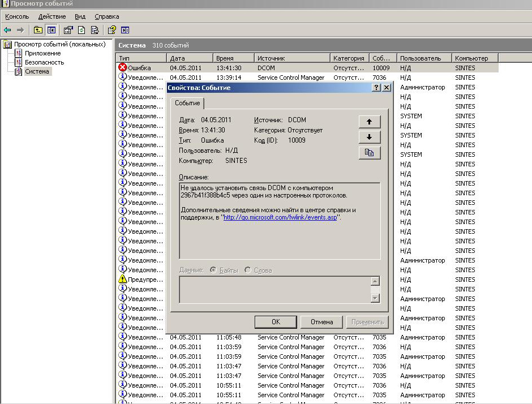Sort by the Дата column header
This screenshot has width=532, height=404.
tap(190, 58)
